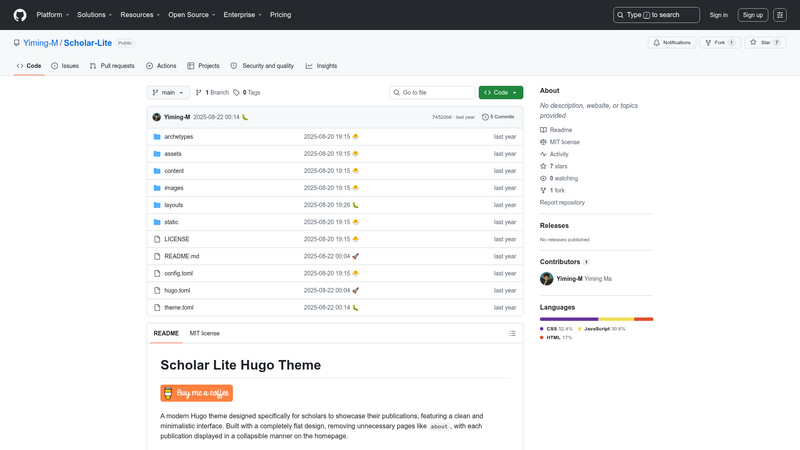Click the Sign up button
The height and width of the screenshot is (450, 800).
coord(753,15)
